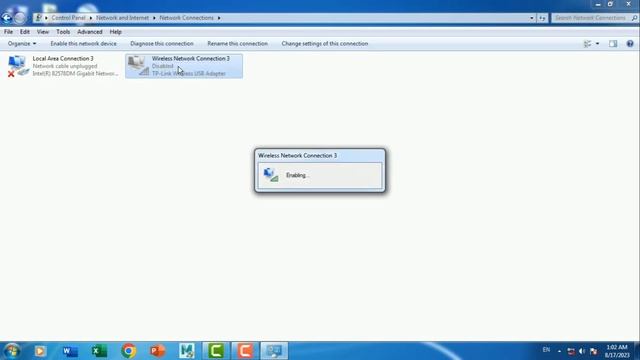Screen dimensions: 640x360
Task: Open the Tools menu
Action: tap(63, 32)
